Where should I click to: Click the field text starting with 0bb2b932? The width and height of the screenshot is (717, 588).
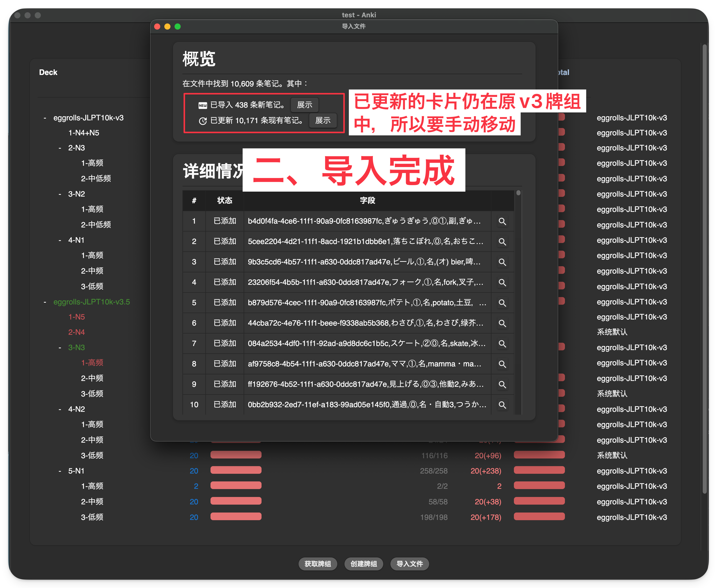[x=367, y=405]
